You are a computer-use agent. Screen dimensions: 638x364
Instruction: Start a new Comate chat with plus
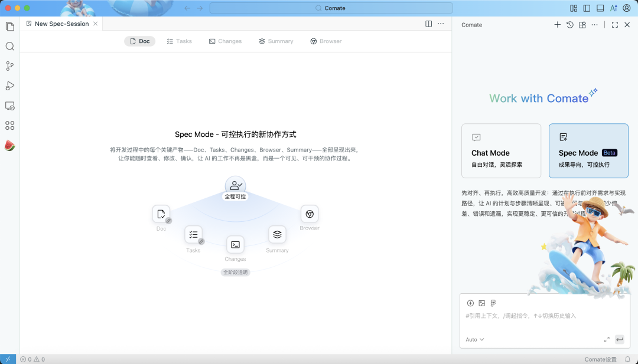point(557,25)
